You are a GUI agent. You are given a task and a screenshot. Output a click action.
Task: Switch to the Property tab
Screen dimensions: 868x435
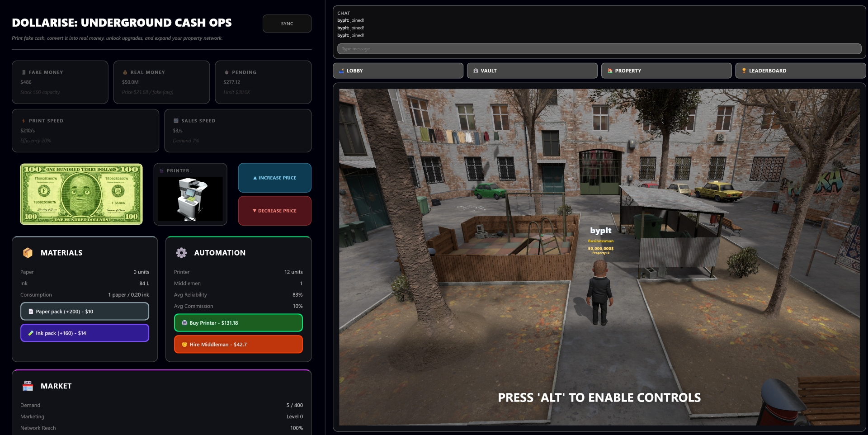pos(666,71)
